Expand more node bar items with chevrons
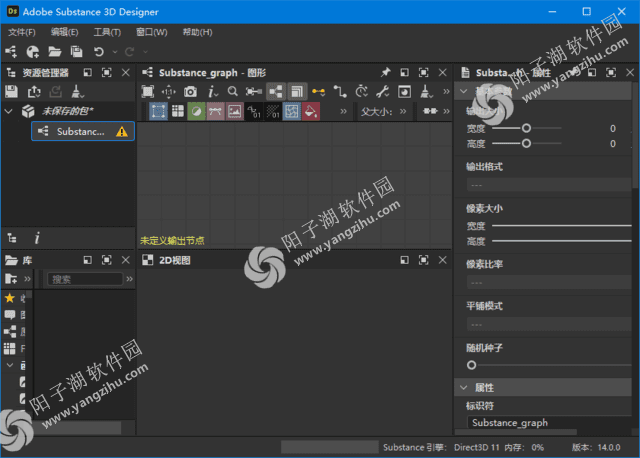 point(343,111)
